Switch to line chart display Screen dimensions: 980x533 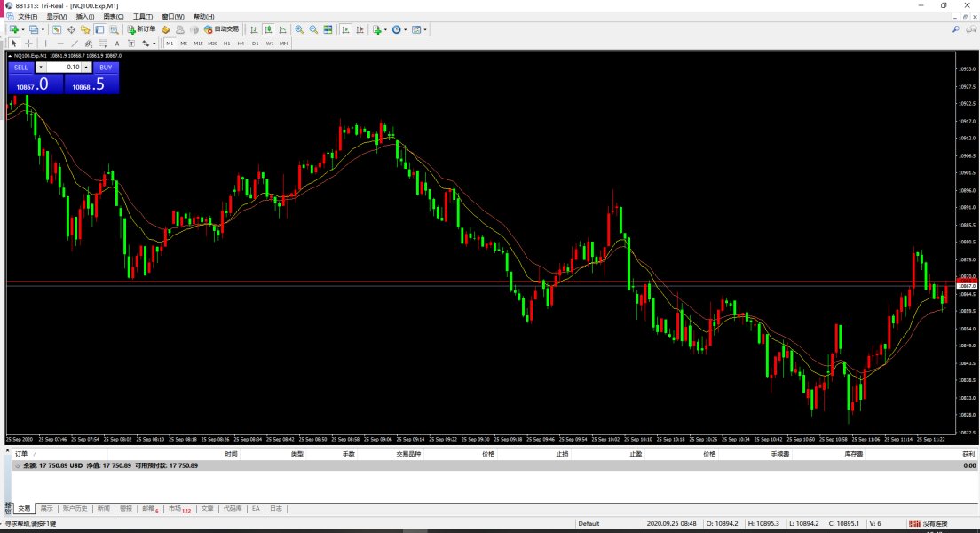pos(282,29)
